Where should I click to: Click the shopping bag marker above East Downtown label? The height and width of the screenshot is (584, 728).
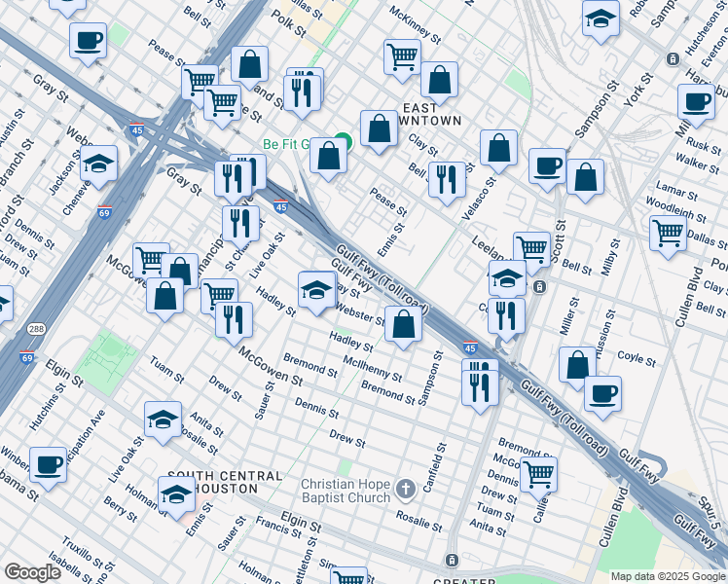pos(440,81)
